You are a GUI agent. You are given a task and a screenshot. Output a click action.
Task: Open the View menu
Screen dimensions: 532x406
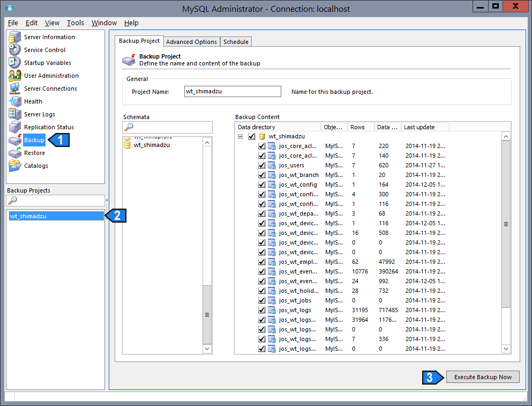52,23
